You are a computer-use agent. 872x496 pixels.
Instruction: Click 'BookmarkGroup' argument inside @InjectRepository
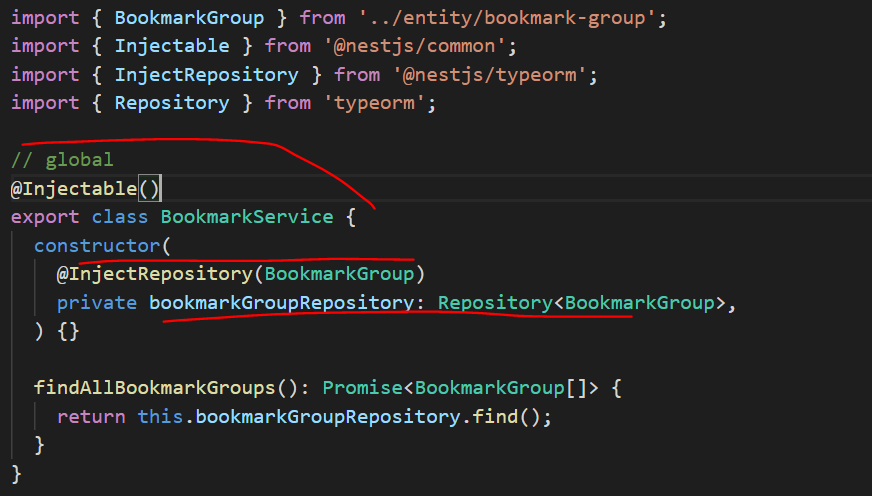[339, 274]
